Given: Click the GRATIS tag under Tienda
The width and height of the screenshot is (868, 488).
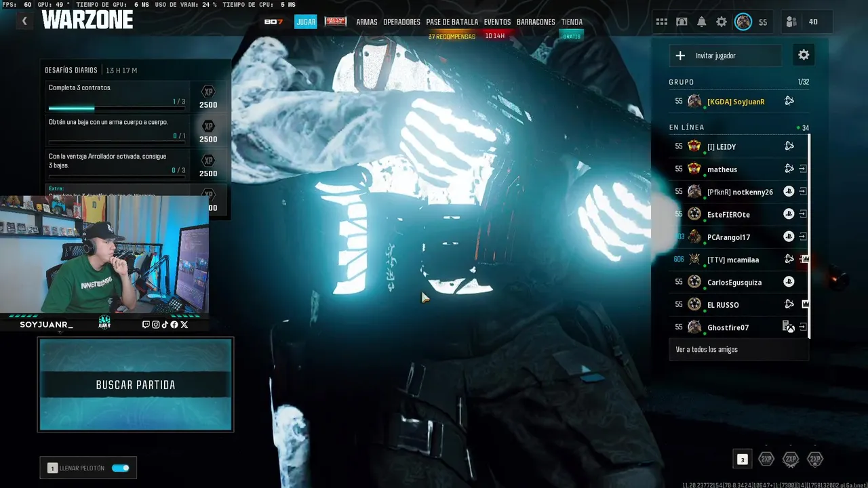Looking at the screenshot, I should pyautogui.click(x=572, y=36).
